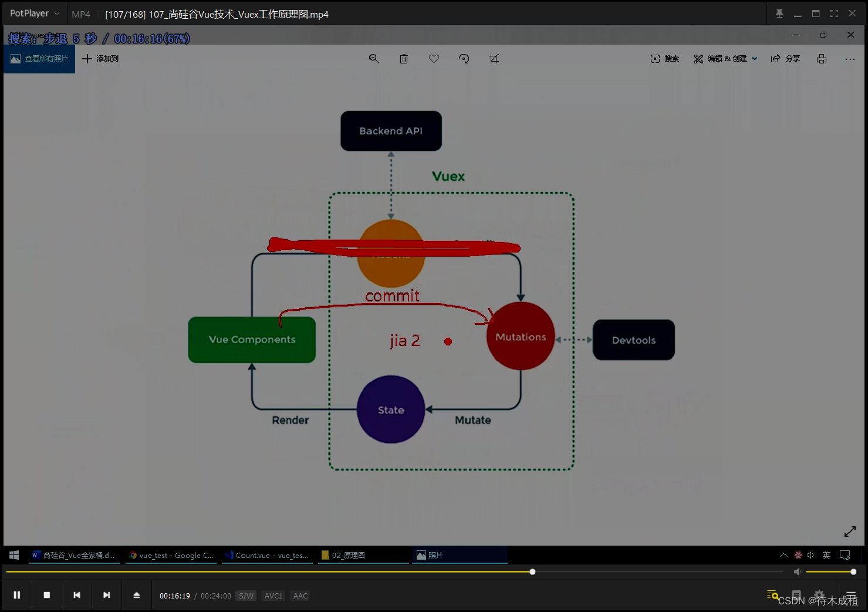Click the Mutate label in diagram
868x612 pixels.
click(473, 420)
